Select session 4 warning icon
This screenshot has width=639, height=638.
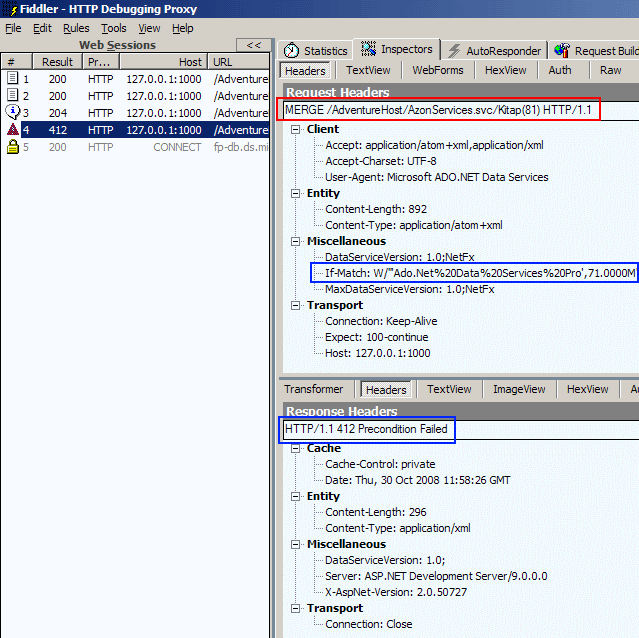click(11, 129)
